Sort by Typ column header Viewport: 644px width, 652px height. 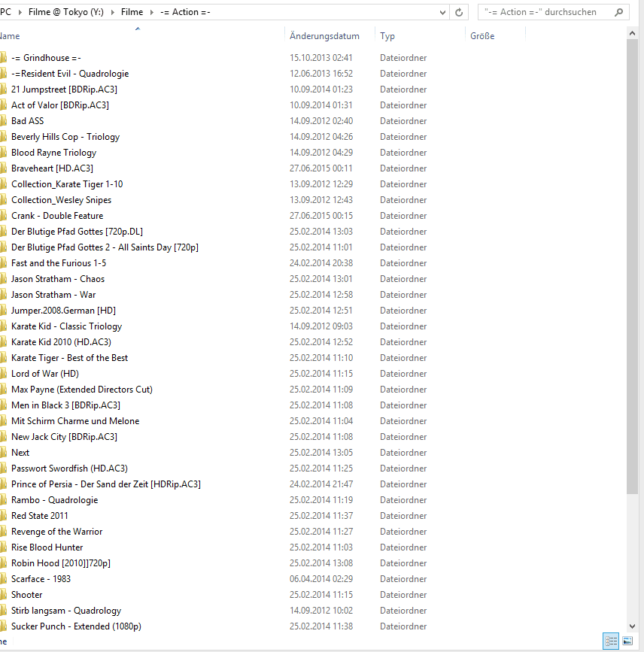pos(387,36)
